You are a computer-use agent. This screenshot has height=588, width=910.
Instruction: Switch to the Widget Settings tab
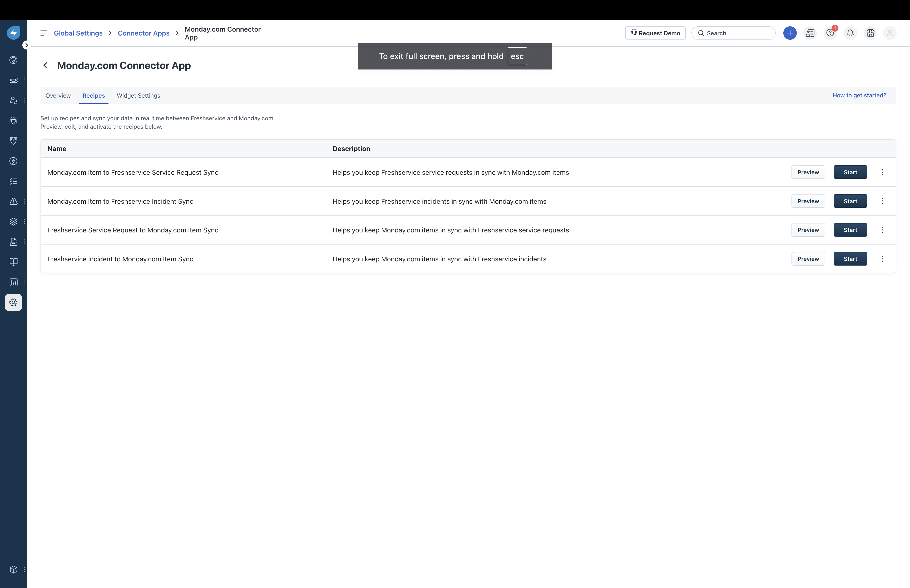(138, 96)
